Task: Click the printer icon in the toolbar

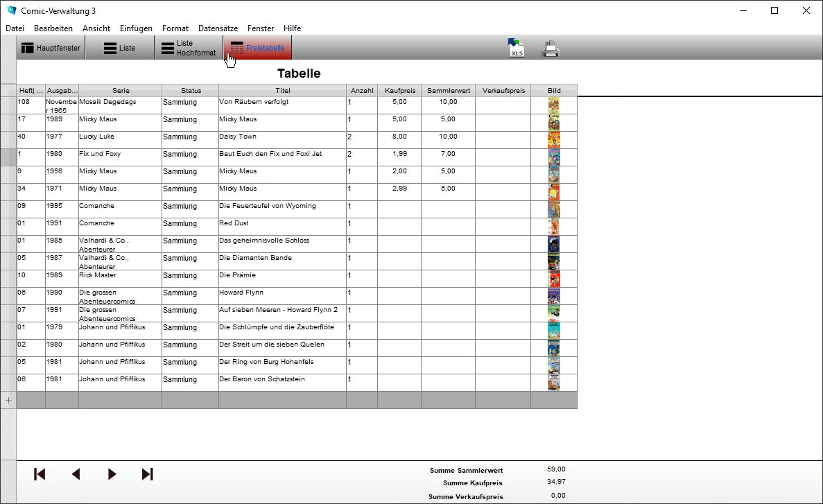Action: [551, 49]
